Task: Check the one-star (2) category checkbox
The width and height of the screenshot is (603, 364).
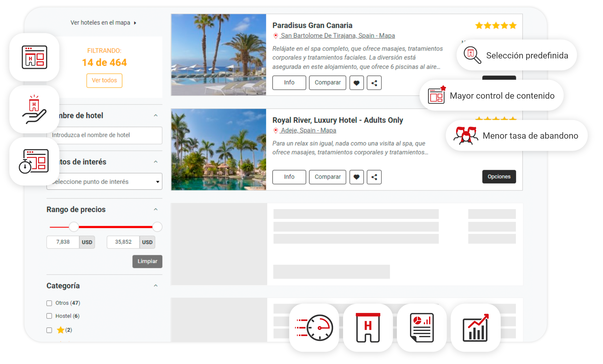Action: pyautogui.click(x=49, y=330)
